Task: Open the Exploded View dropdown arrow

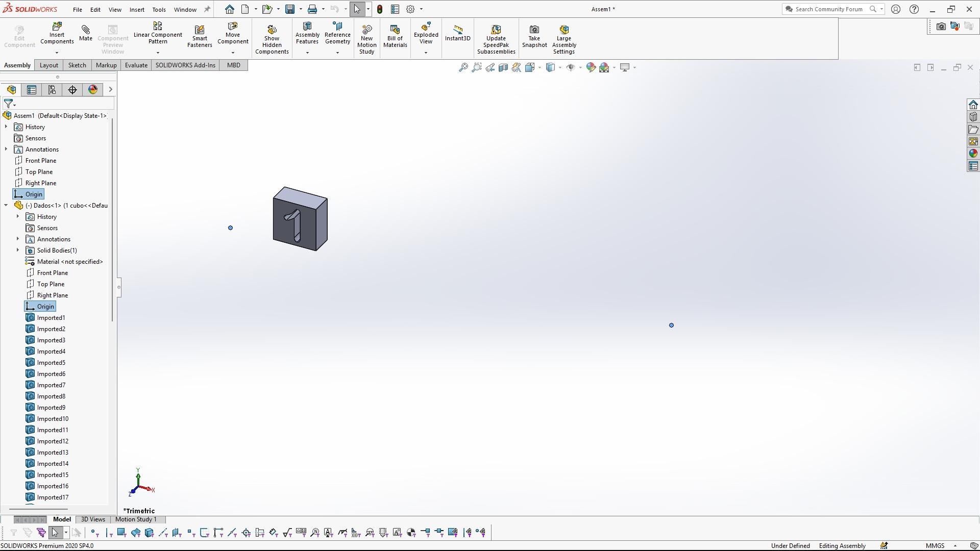Action: point(426,53)
